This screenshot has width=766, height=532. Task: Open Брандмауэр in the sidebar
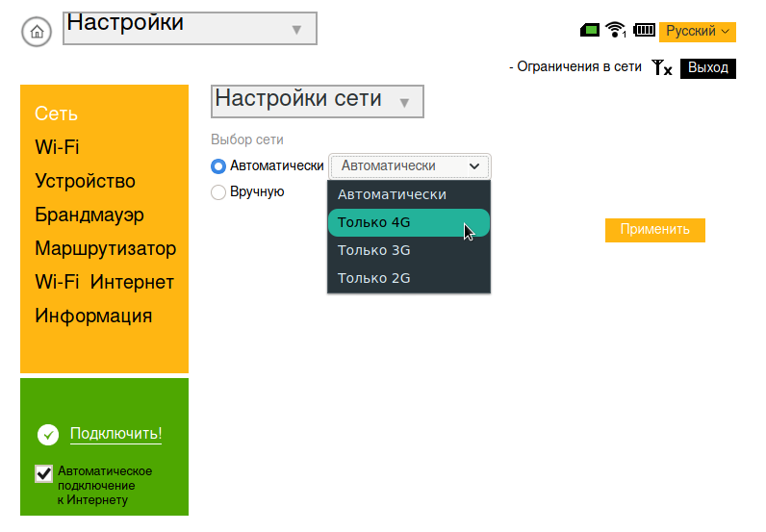89,215
